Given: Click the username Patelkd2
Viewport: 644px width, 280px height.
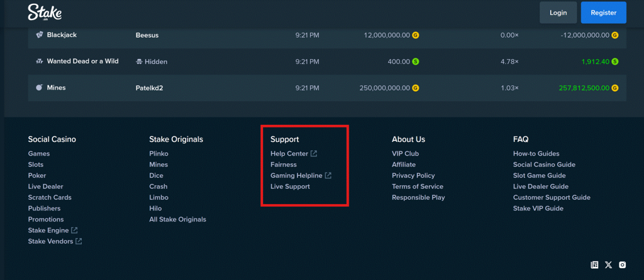Looking at the screenshot, I should (x=150, y=88).
